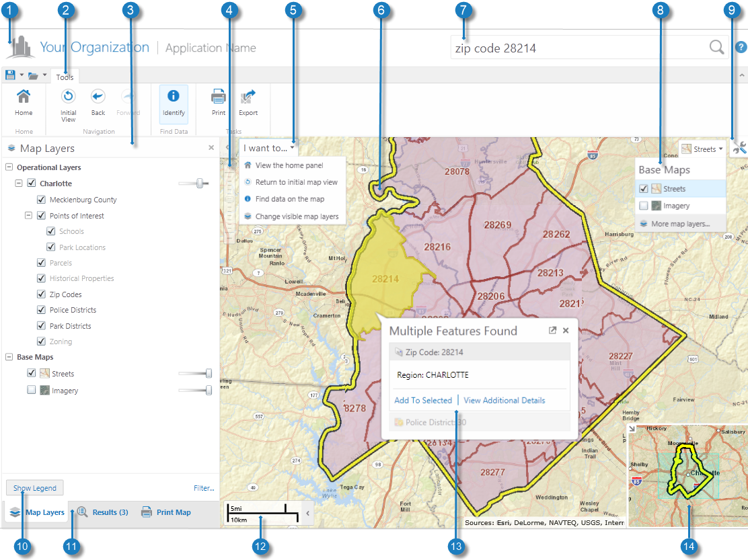Viewport: 748px width, 560px height.
Task: Open the Streets basemap dropdown
Action: pos(703,149)
